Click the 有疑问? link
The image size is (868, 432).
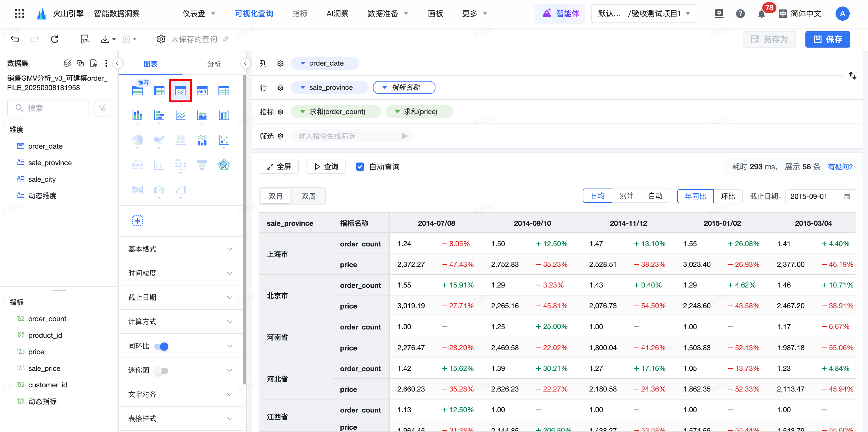[x=840, y=167]
